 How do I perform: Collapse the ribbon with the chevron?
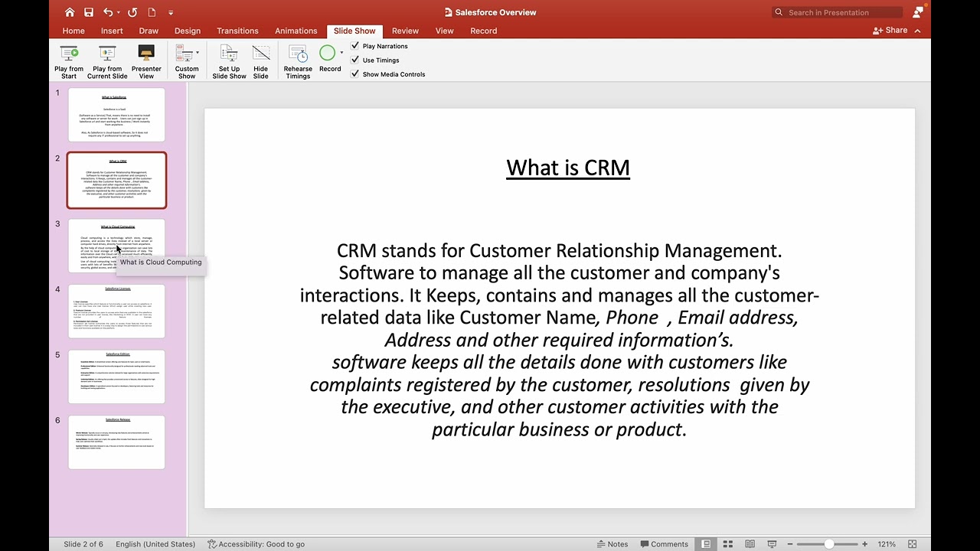(x=918, y=31)
